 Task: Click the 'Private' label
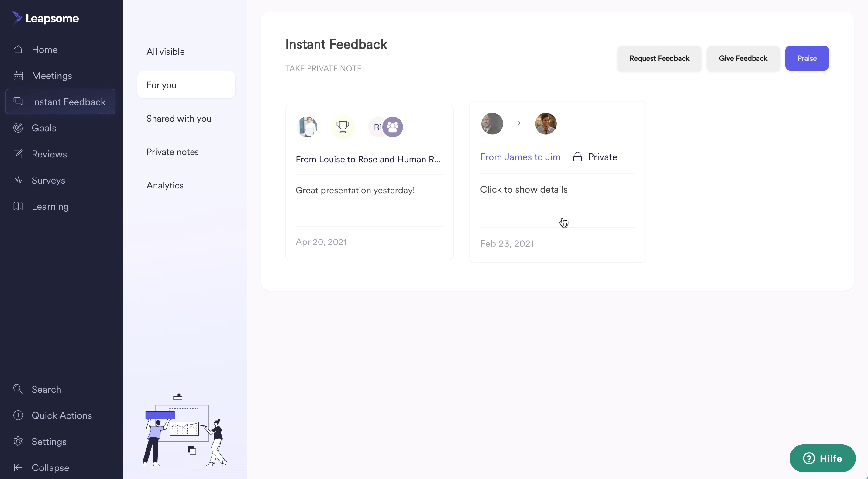click(602, 157)
